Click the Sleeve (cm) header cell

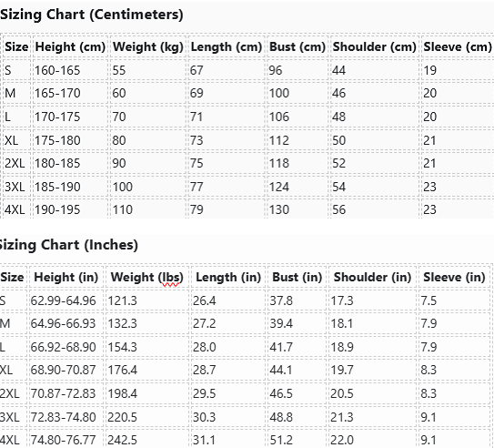[458, 47]
